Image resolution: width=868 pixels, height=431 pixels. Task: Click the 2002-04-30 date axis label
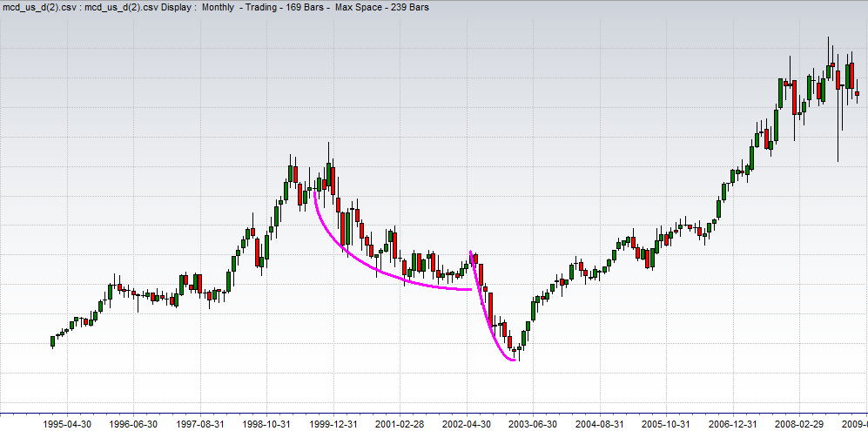click(467, 424)
